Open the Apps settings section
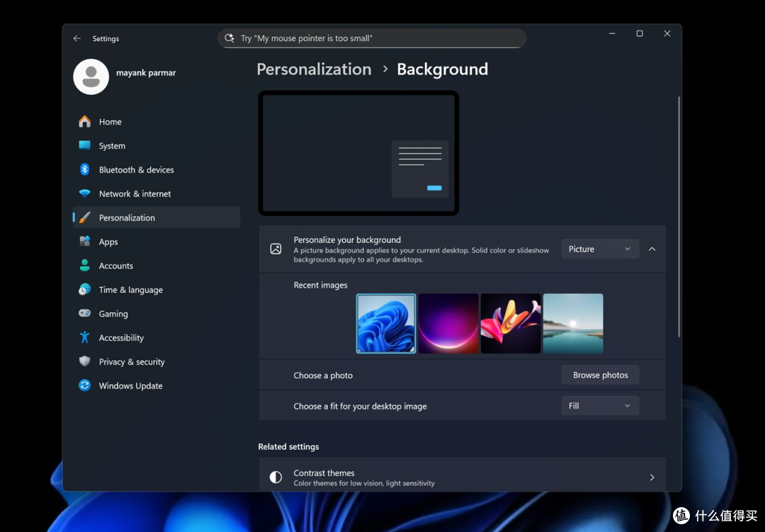This screenshot has height=532, width=765. [x=156, y=241]
